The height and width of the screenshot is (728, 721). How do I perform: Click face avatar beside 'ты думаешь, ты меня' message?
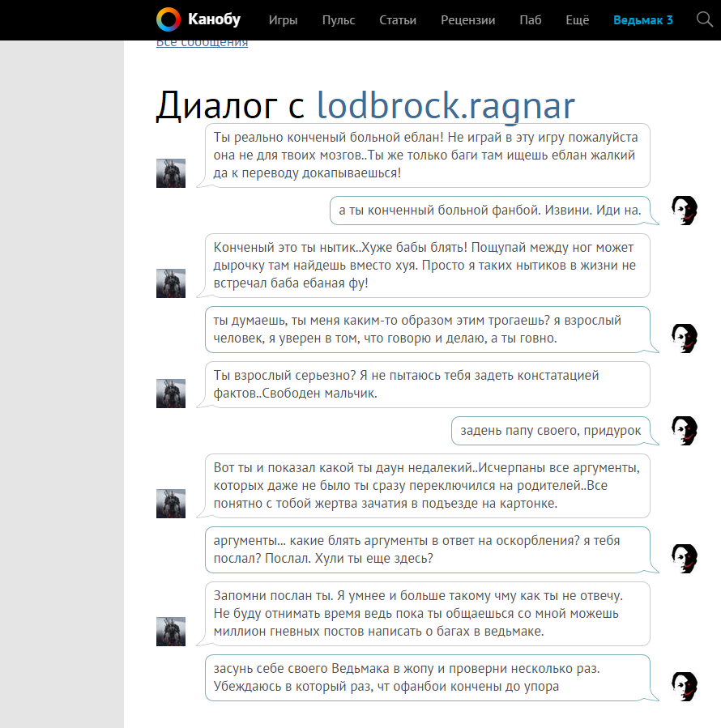685,338
